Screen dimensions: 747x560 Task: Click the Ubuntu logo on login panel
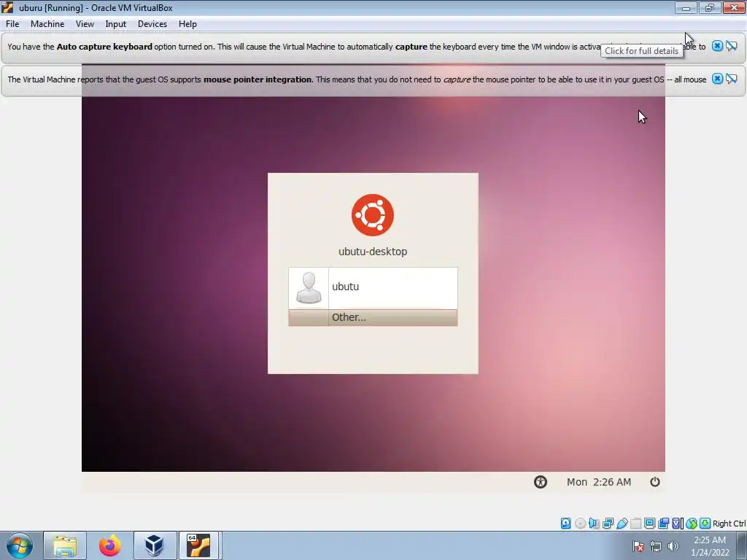pyautogui.click(x=373, y=215)
